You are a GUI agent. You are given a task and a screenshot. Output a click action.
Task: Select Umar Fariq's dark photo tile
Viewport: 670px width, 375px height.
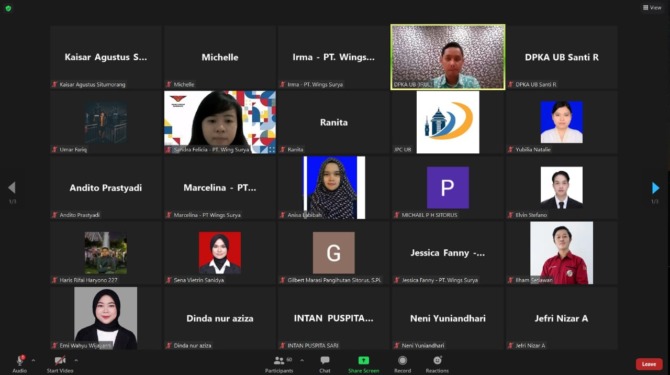pos(106,122)
